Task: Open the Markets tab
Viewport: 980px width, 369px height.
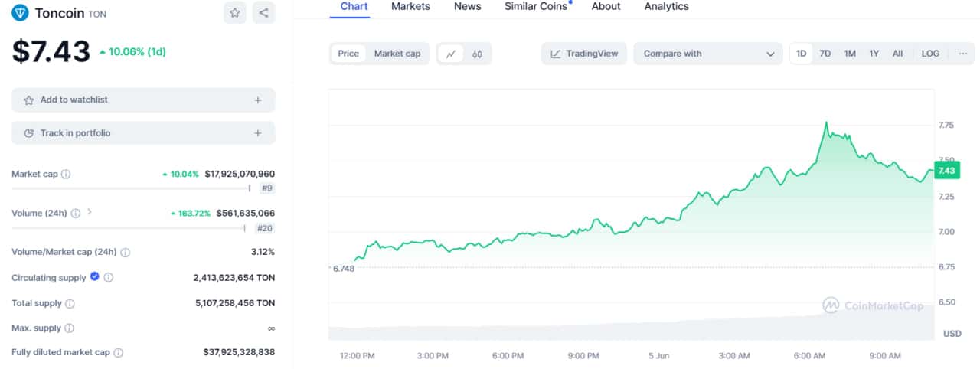Action: 410,7
